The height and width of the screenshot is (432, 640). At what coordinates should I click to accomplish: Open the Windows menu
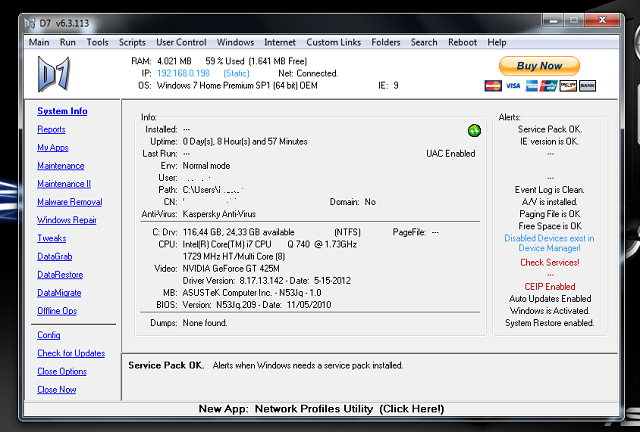coord(235,42)
